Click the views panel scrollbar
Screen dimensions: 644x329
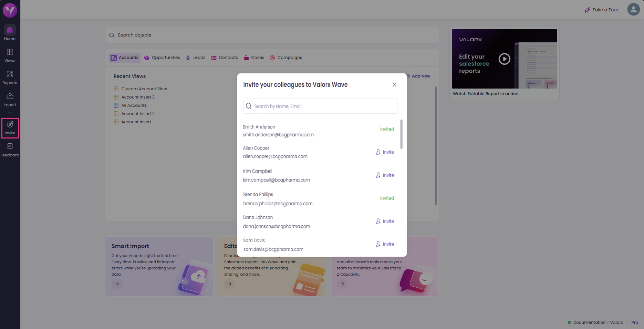(436, 146)
